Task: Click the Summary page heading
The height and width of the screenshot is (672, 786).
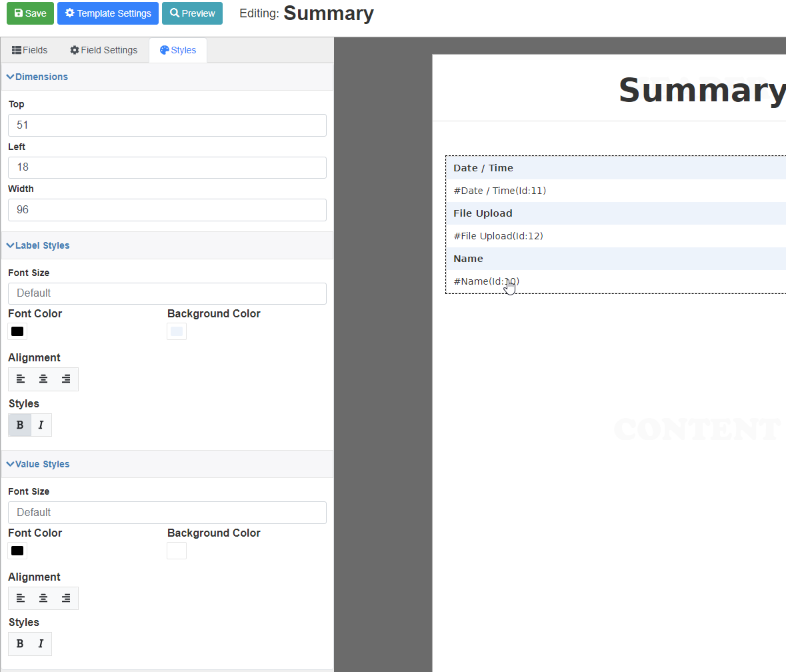Action: point(702,91)
